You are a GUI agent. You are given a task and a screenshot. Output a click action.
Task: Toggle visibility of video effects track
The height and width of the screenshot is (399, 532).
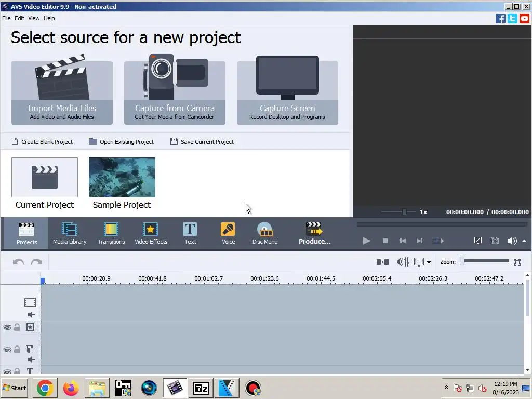tap(7, 327)
